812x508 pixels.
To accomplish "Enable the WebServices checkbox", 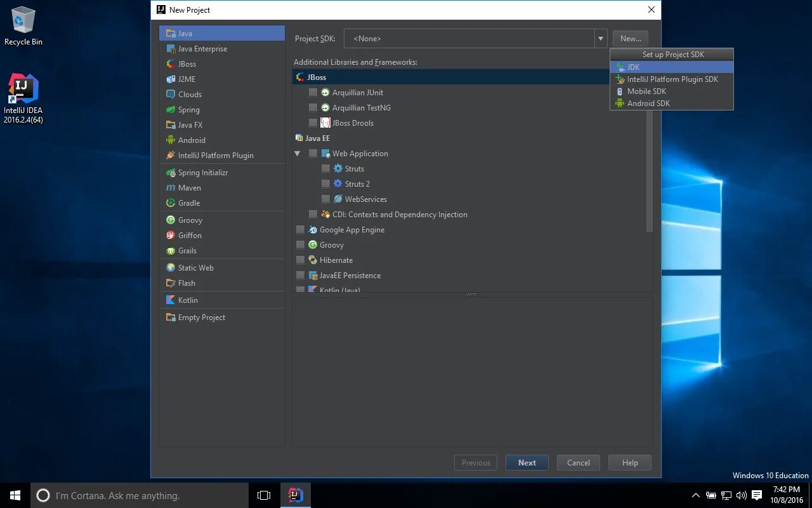I will (x=325, y=199).
